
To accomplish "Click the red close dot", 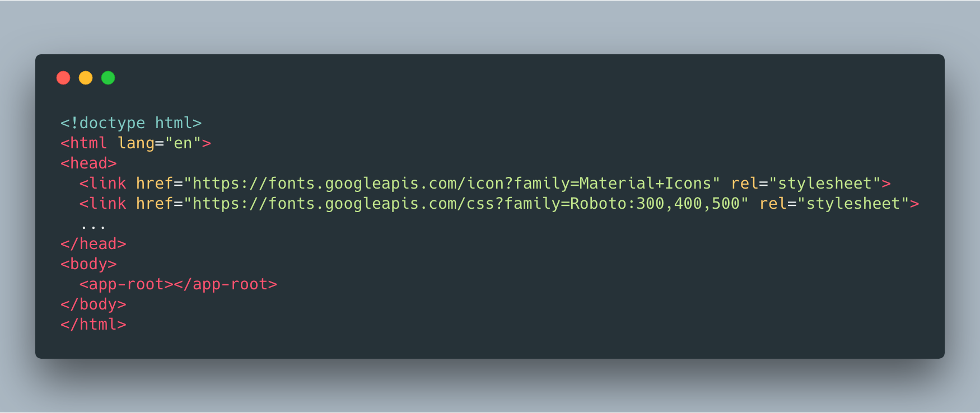I will coord(63,78).
